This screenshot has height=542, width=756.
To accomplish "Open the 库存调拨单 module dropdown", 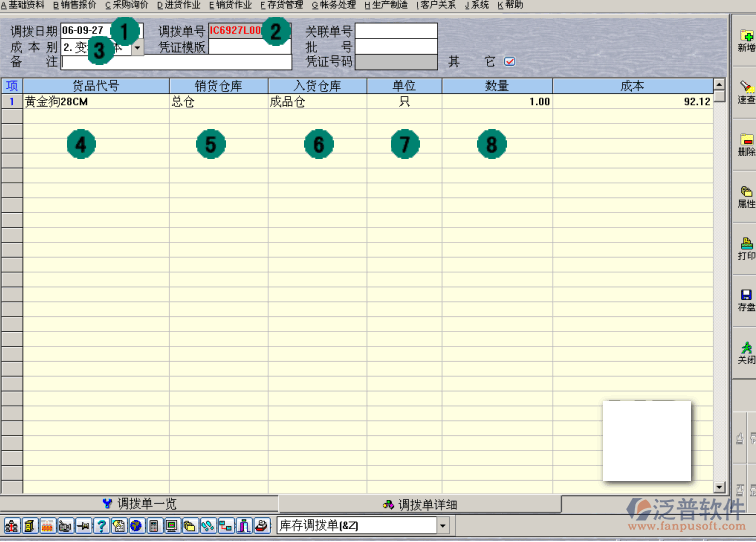I will click(442, 526).
